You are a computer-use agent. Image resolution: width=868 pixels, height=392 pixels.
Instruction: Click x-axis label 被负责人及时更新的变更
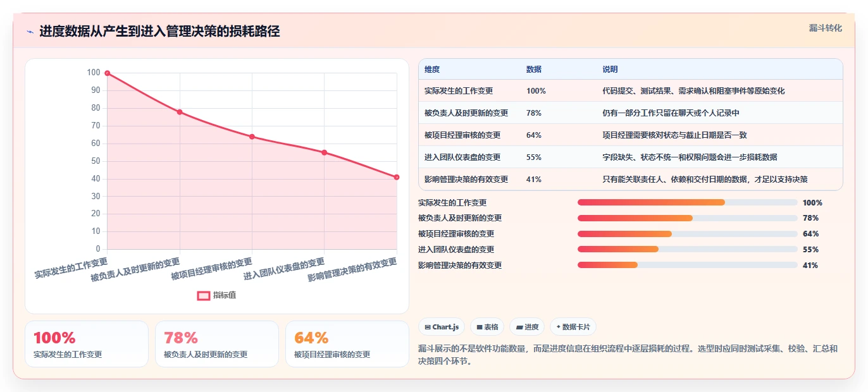135,270
